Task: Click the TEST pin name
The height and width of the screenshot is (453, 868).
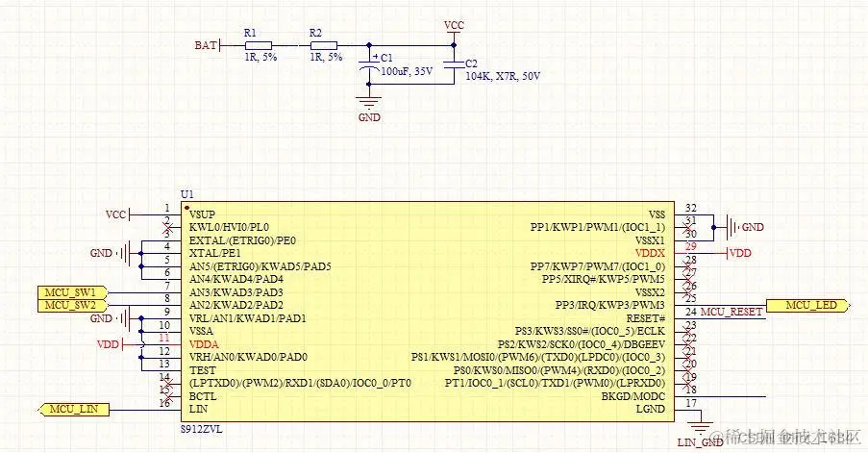Action: (202, 370)
